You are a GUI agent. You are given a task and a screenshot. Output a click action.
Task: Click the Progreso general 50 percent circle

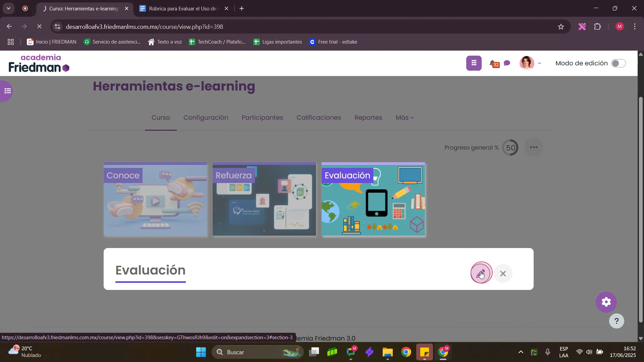[510, 148]
